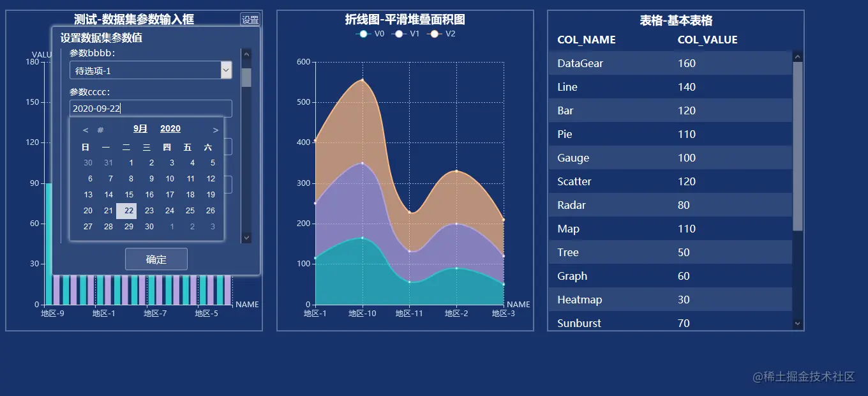Click the 表格-基本表格 table title

pos(676,20)
